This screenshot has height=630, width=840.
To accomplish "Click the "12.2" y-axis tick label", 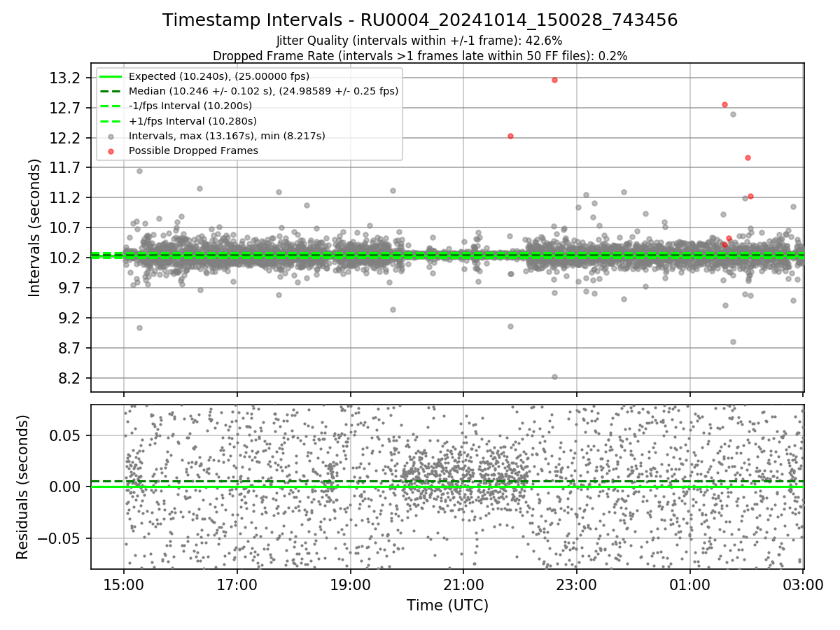I will point(64,138).
